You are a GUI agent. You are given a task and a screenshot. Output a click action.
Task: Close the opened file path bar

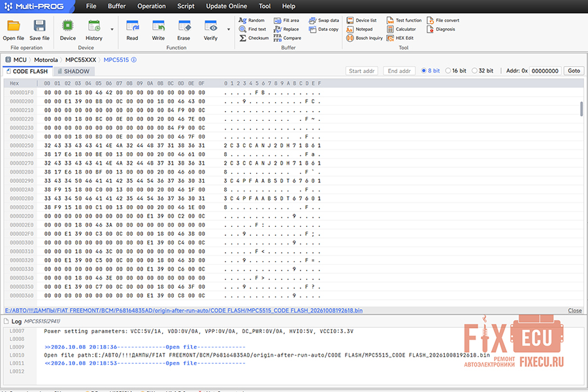pyautogui.click(x=574, y=310)
